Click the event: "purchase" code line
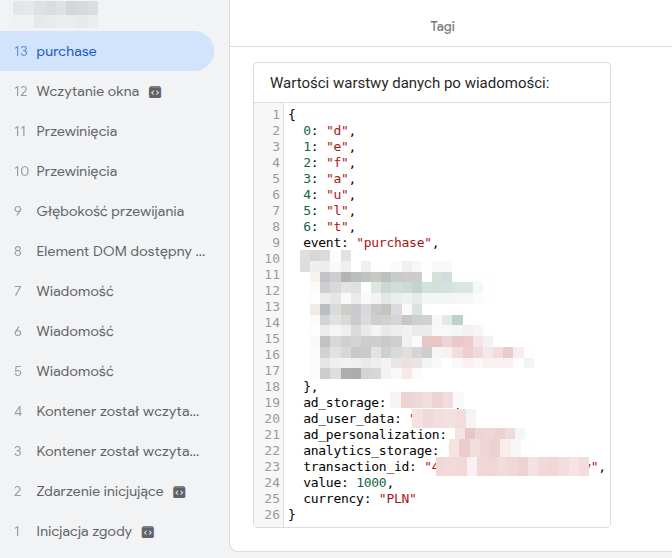 pos(371,242)
